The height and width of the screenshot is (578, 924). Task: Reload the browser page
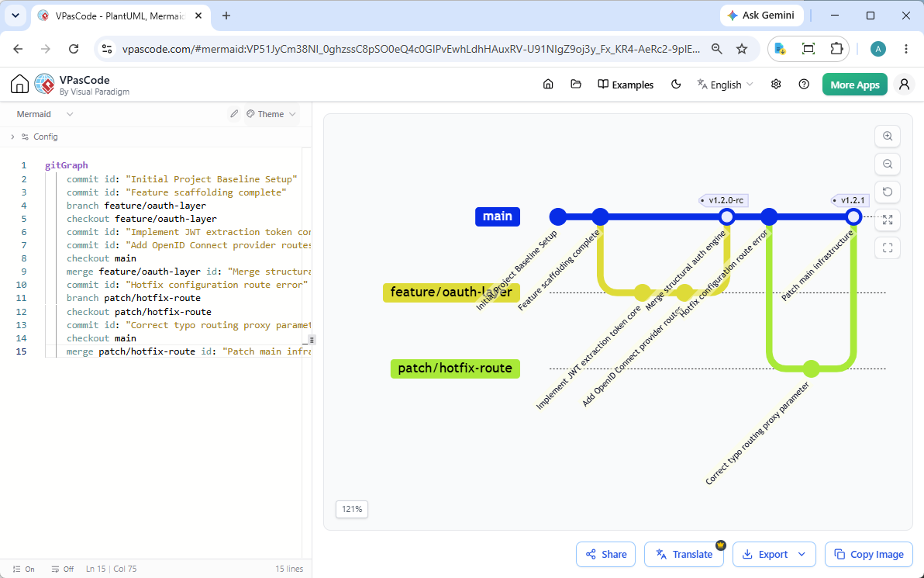74,49
